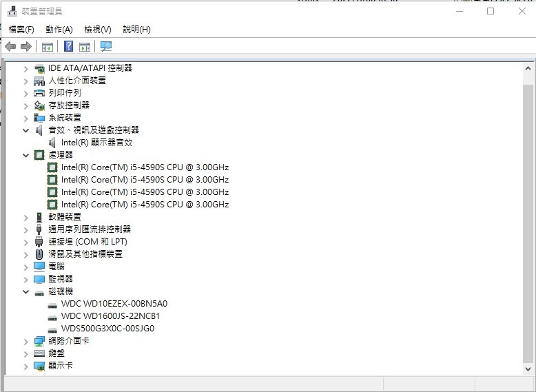The width and height of the screenshot is (536, 392).
Task: Click Scan for hardware changes icon
Action: point(106,46)
